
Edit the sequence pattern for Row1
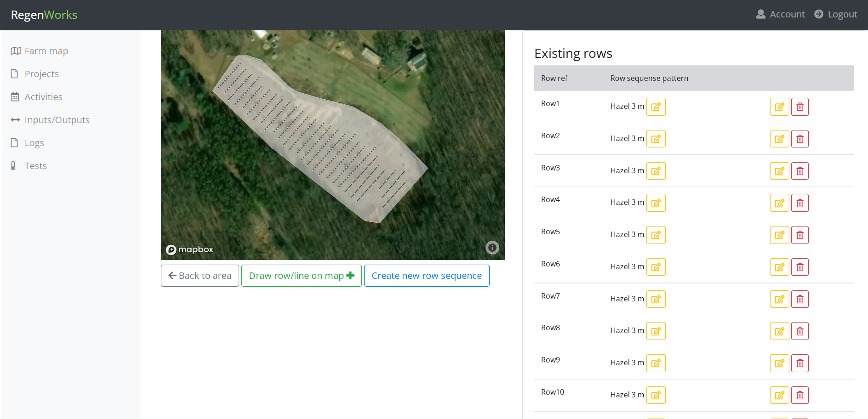(656, 107)
